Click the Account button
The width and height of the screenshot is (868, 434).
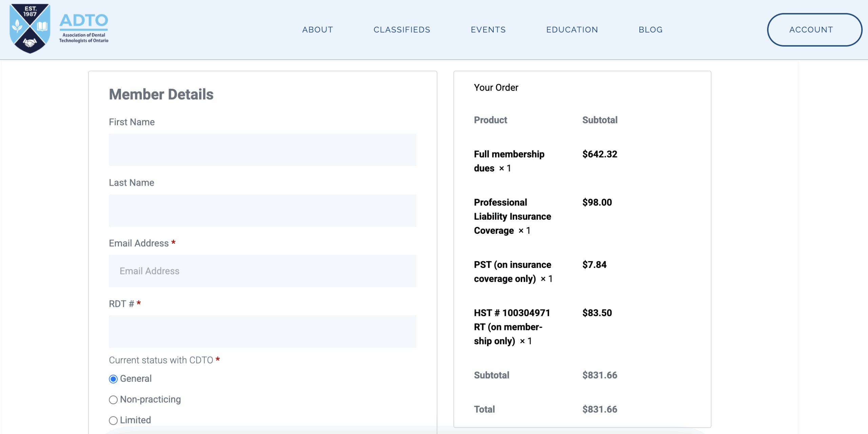coord(814,30)
